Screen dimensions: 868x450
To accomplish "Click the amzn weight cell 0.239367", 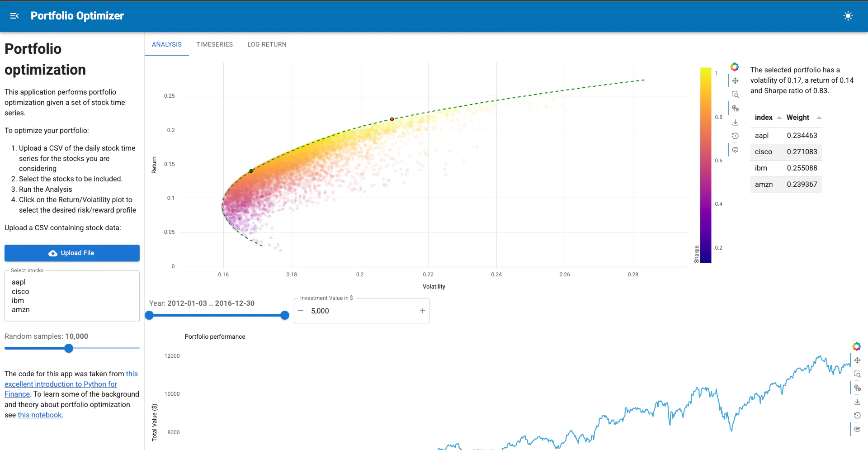I will tap(802, 185).
